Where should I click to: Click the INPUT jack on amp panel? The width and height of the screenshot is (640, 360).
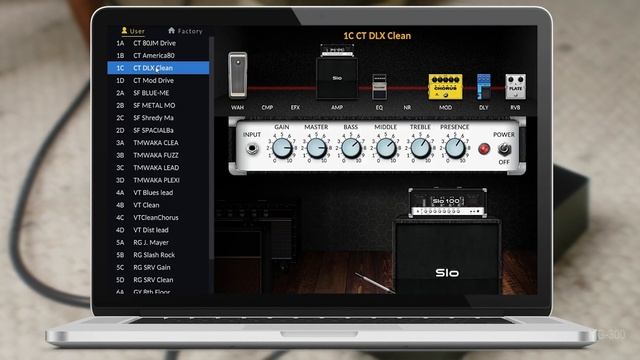pyautogui.click(x=252, y=149)
